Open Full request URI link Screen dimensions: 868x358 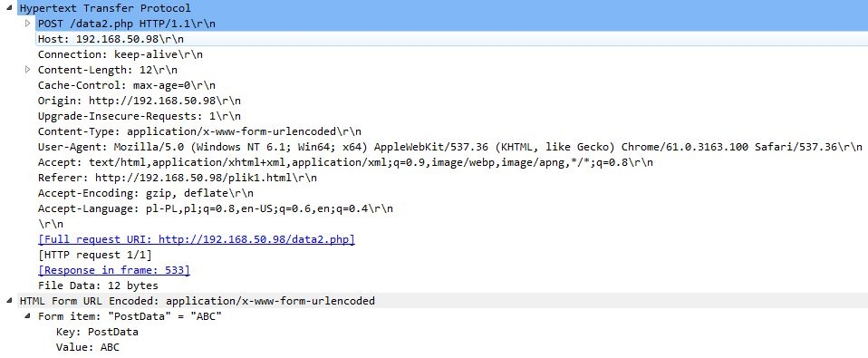click(197, 239)
